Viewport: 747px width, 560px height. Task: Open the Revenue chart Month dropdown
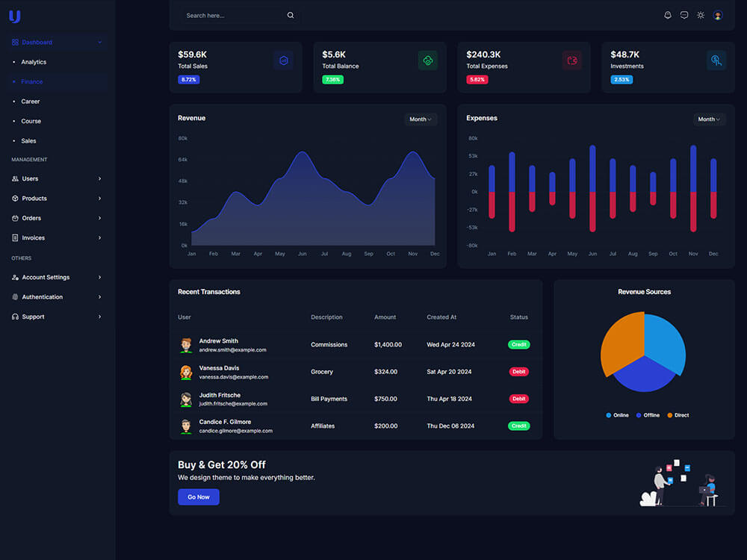(420, 119)
